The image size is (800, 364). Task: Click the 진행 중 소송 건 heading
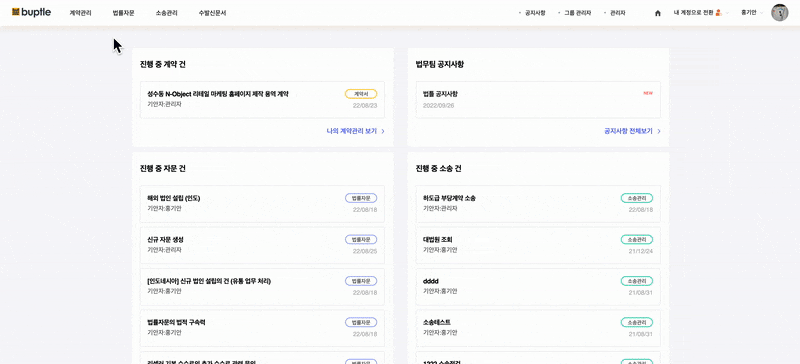pos(439,168)
